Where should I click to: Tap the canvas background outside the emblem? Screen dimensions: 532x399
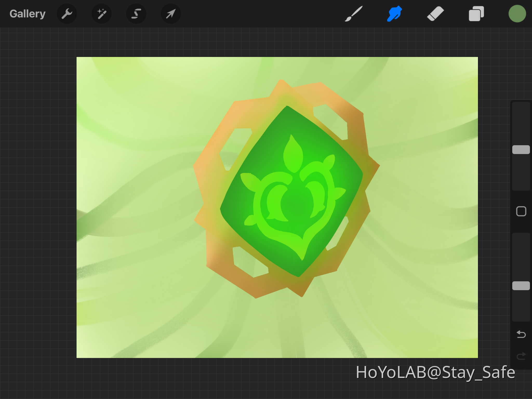tap(130, 104)
